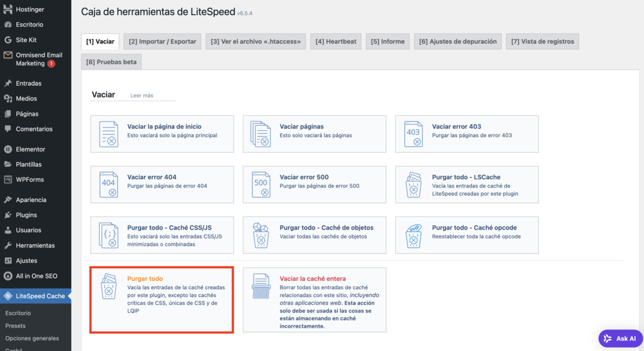Click the Vaciar error 403 title
Image resolution: width=644 pixels, height=351 pixels.
tap(457, 126)
